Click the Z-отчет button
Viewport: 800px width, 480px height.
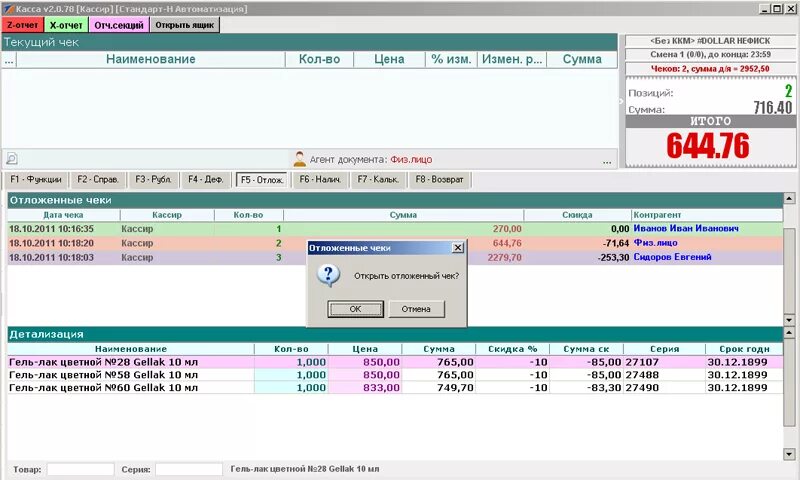pyautogui.click(x=22, y=24)
